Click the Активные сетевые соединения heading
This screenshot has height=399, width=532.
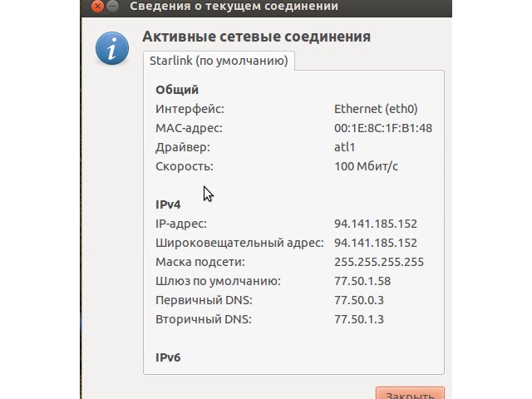(257, 37)
